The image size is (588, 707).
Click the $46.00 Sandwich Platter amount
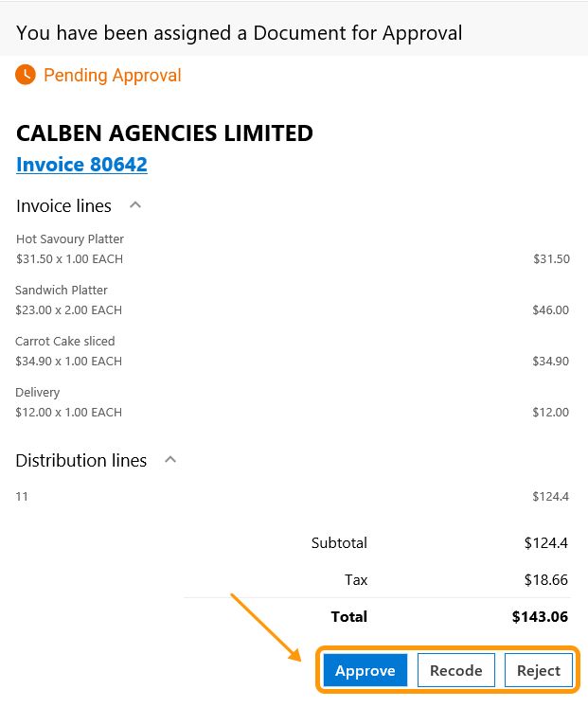pyautogui.click(x=551, y=310)
